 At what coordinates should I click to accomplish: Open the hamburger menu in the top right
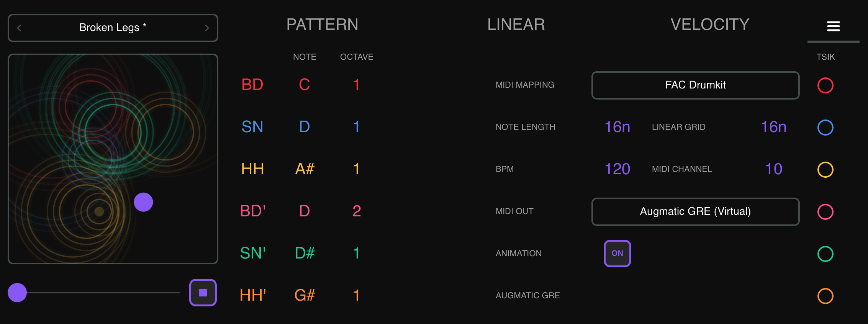point(834,26)
